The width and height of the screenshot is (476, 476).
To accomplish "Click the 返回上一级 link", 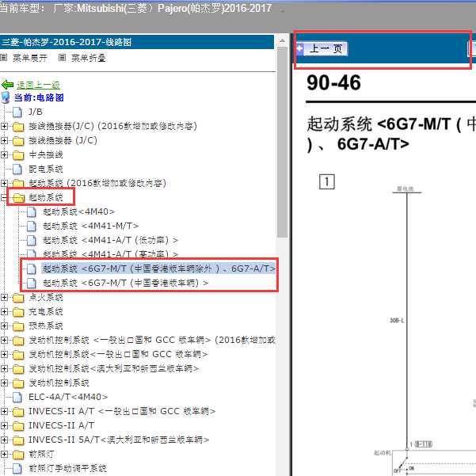I will tap(38, 85).
